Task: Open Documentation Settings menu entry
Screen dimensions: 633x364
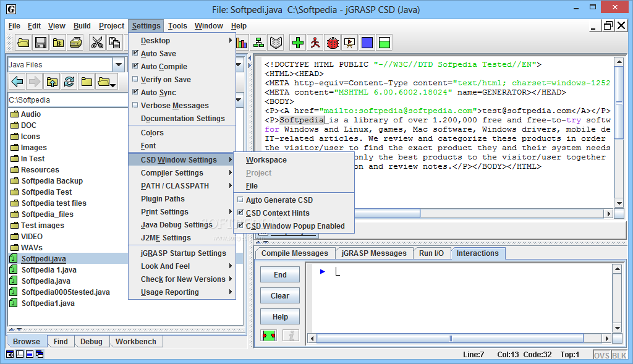Action: tap(182, 118)
